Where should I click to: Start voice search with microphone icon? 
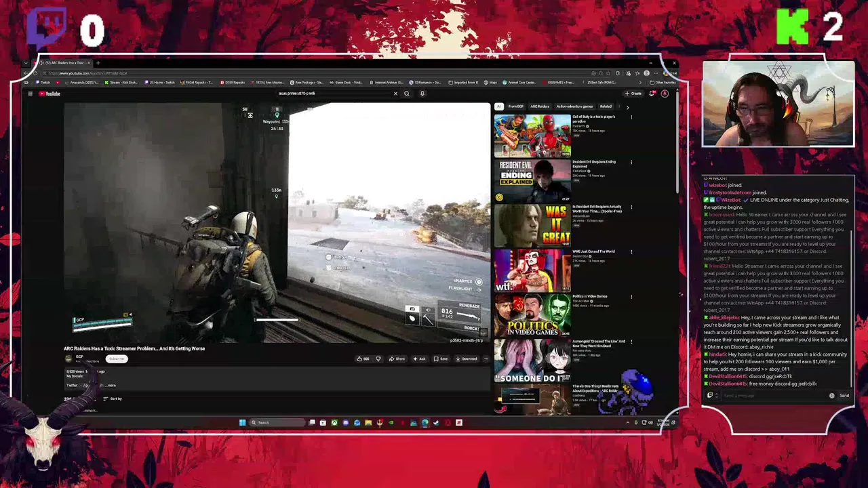click(x=422, y=94)
